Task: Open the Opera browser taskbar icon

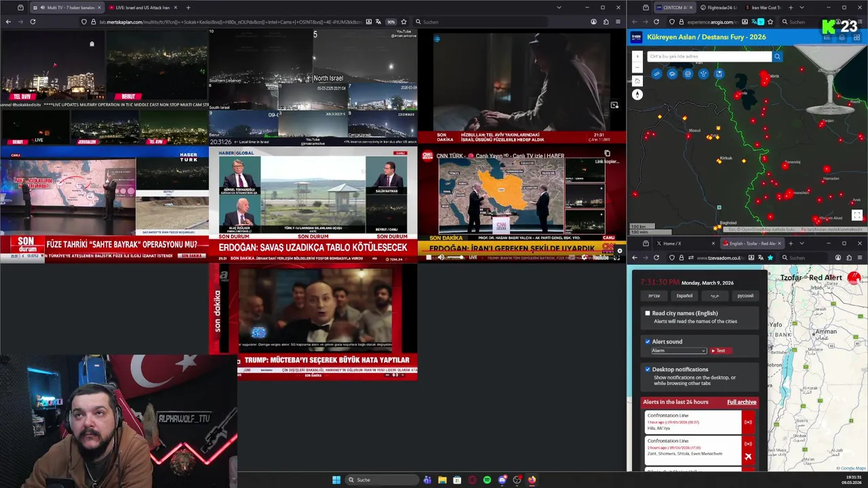Action: tap(472, 480)
